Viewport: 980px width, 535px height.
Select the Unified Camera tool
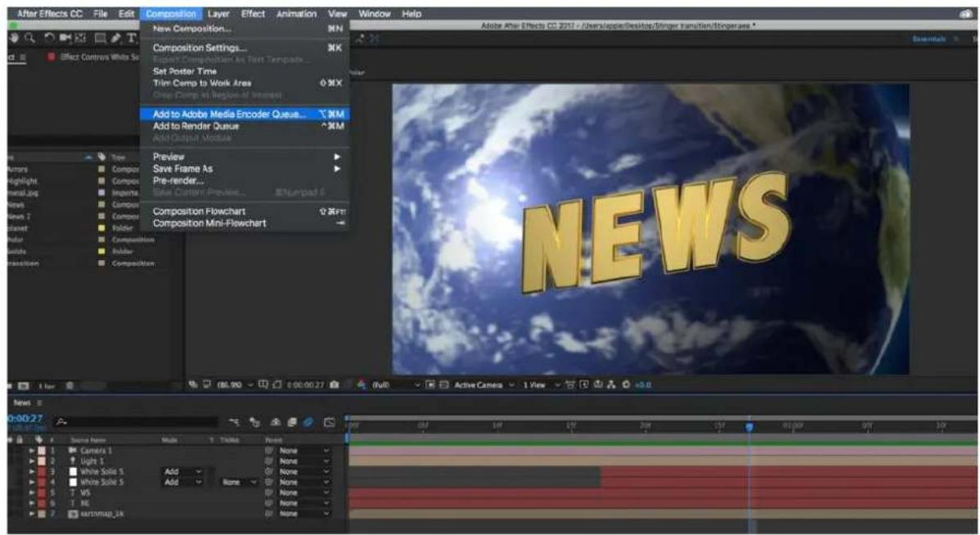click(x=65, y=38)
